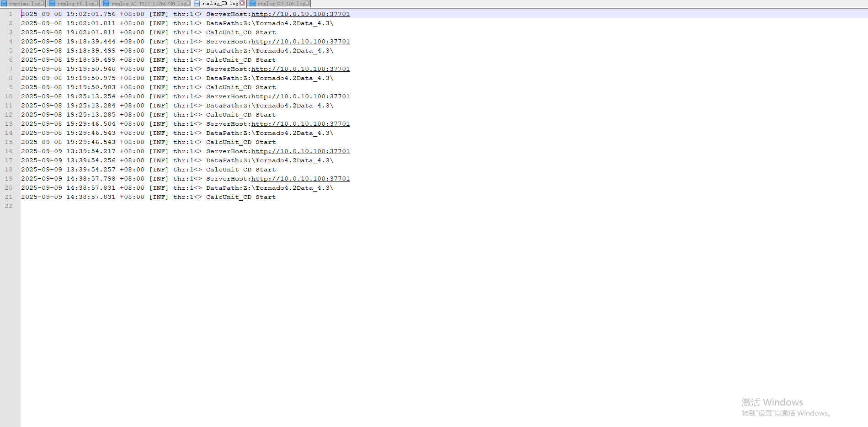868x427 pixels.
Task: Follow the ServerHost URL on line 13
Action: pos(300,124)
